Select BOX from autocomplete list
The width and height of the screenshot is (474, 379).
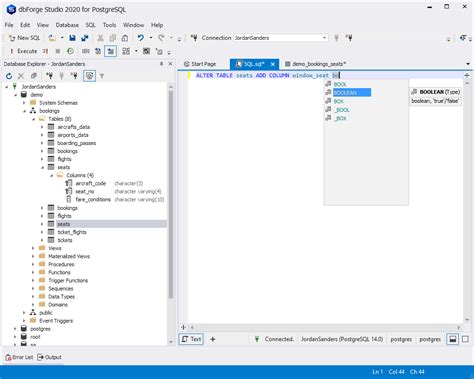click(x=338, y=101)
